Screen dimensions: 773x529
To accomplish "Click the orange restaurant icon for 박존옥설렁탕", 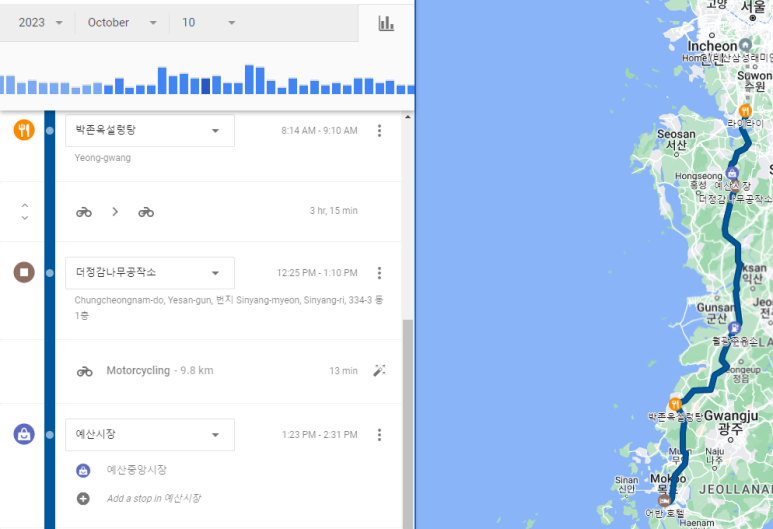I will click(24, 130).
